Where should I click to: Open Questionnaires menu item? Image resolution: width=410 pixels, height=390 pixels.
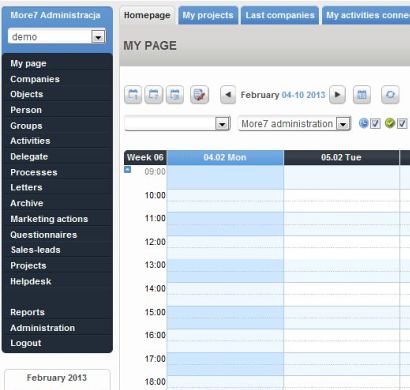pos(57,235)
